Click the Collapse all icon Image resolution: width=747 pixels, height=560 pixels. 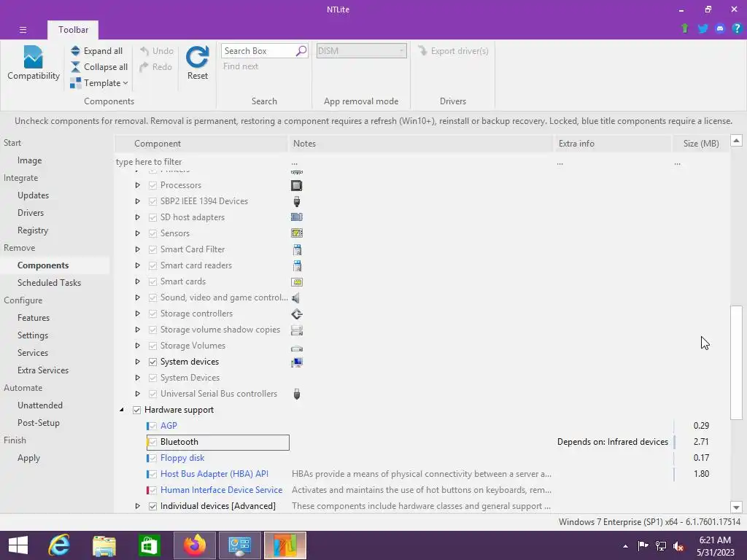pyautogui.click(x=75, y=67)
